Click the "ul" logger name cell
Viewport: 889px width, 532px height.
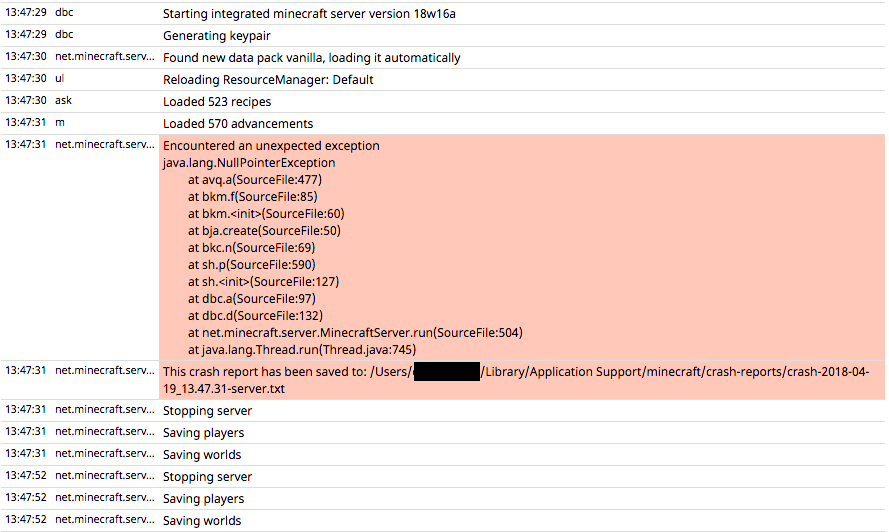(60, 80)
